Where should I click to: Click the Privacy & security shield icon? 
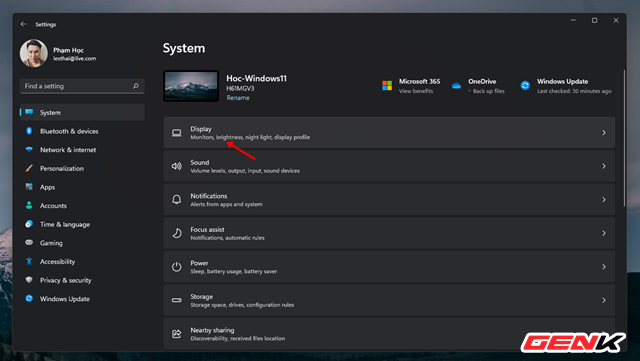click(29, 280)
